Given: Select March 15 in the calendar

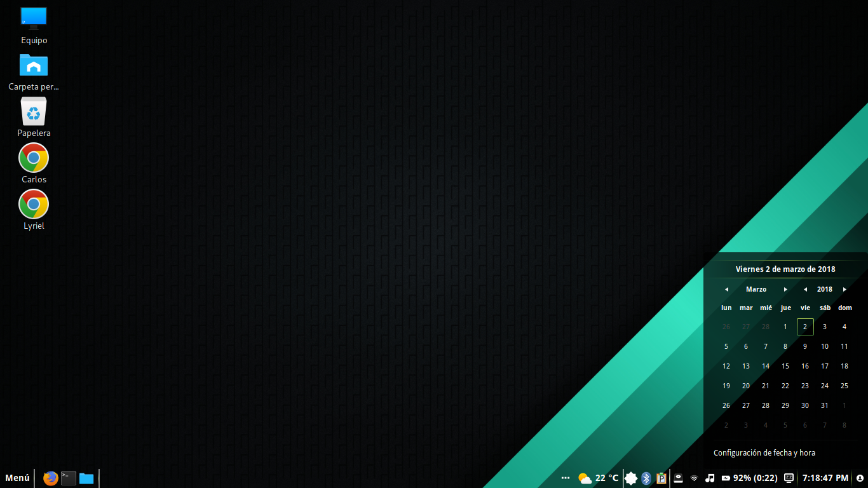Looking at the screenshot, I should point(785,366).
